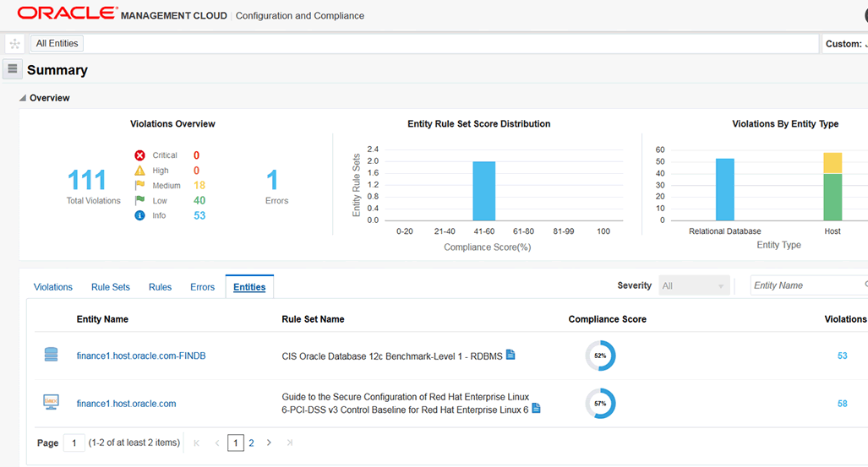868x467 pixels.
Task: Click the High warning triangle icon
Action: coord(140,171)
